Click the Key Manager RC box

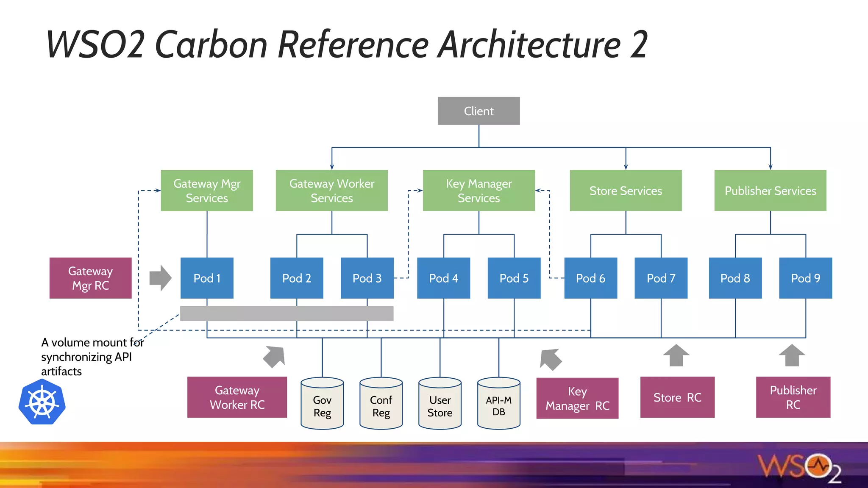tap(577, 398)
